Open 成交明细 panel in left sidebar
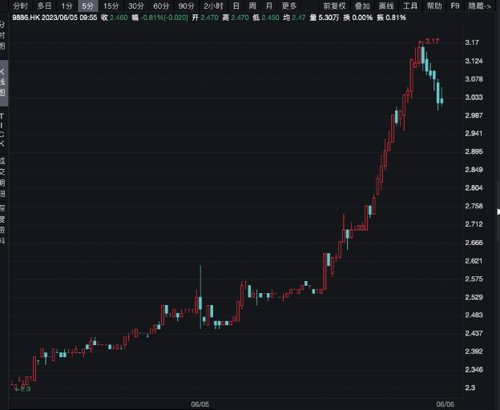Screen dimensions: 500x410 pos(3,177)
